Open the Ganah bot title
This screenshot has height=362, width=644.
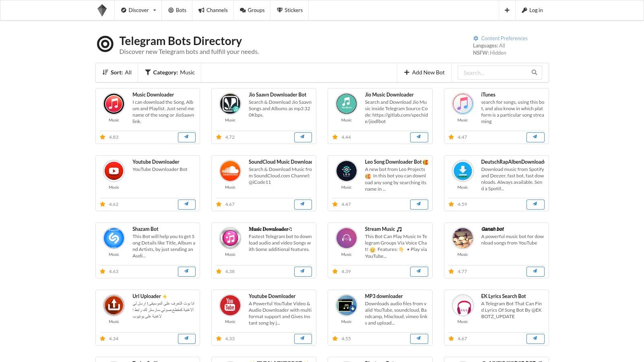coord(493,229)
